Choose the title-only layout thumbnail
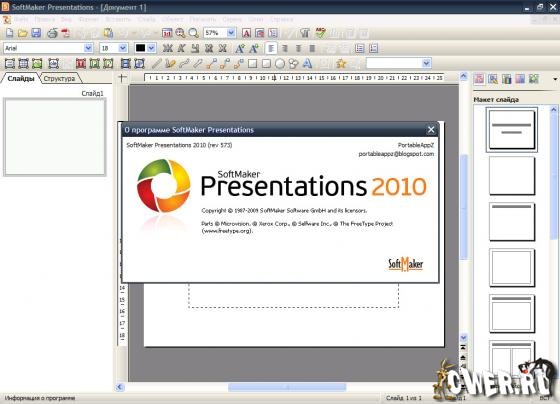Screen dimensions: 560x404 pyautogui.click(x=512, y=222)
